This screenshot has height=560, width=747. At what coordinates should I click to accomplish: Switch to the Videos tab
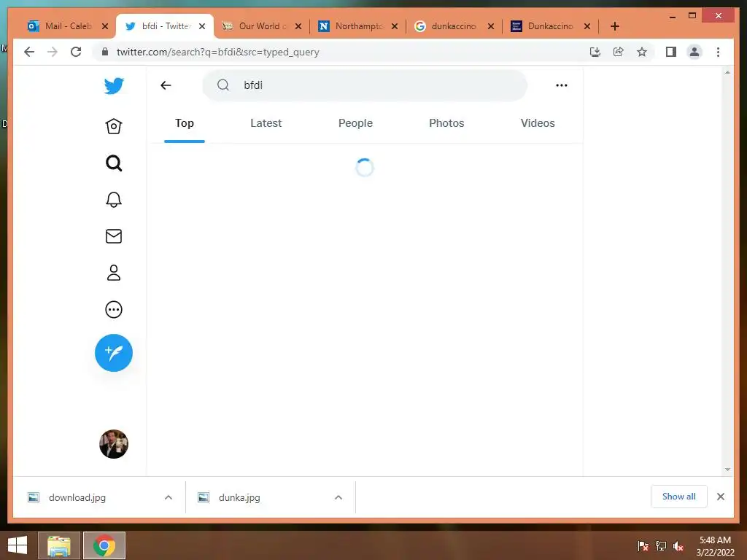click(538, 123)
